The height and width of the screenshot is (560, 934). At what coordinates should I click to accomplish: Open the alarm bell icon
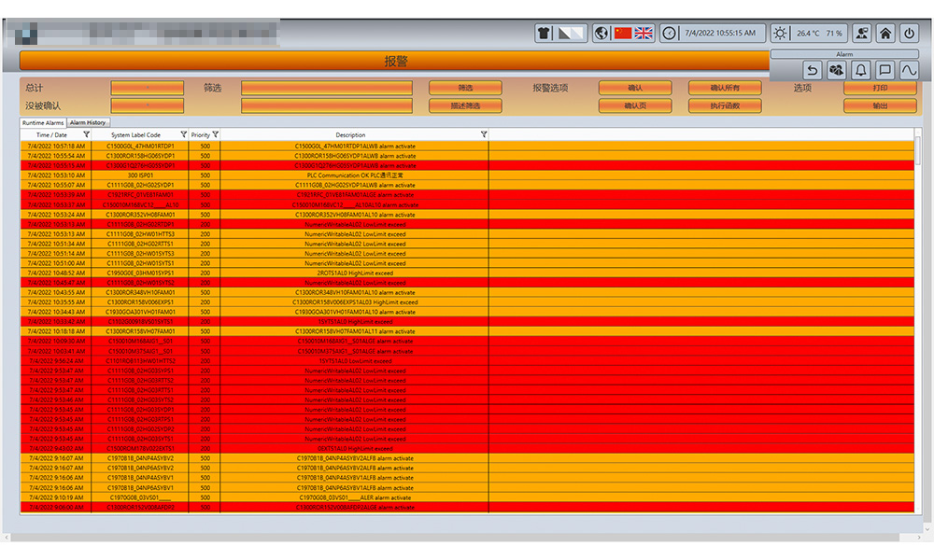pos(860,70)
